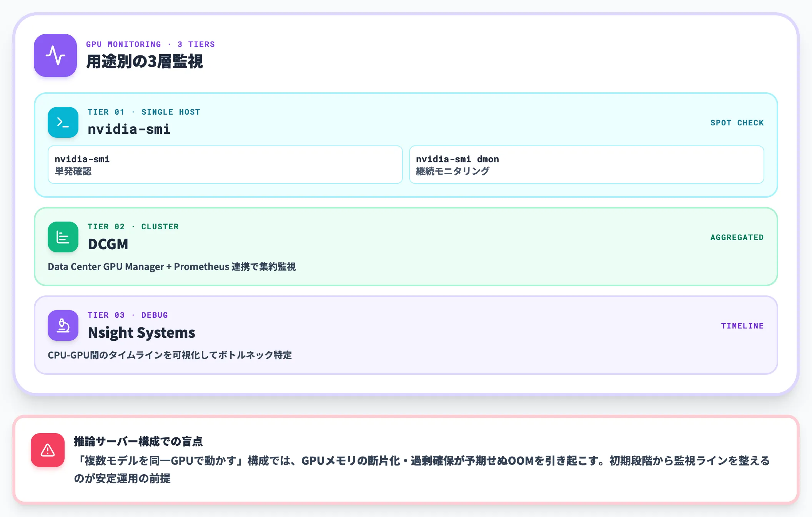Viewport: 812px width, 517px height.
Task: Click the CPU-GPU間のタイムライン description text
Action: click(170, 355)
